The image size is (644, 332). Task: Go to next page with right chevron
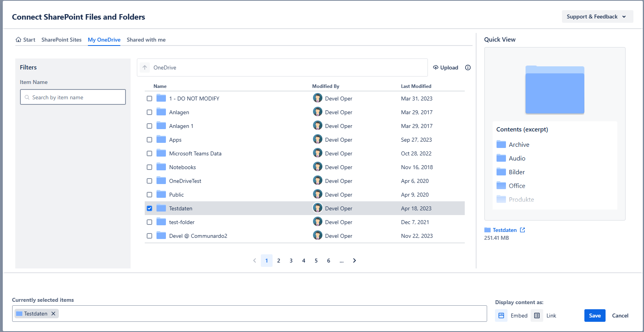click(355, 261)
